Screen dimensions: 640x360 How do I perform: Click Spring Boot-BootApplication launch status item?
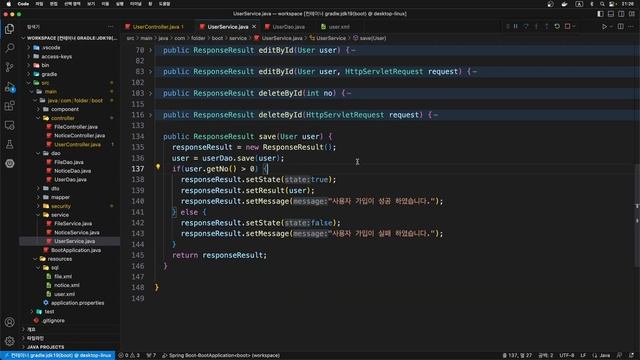point(221,356)
